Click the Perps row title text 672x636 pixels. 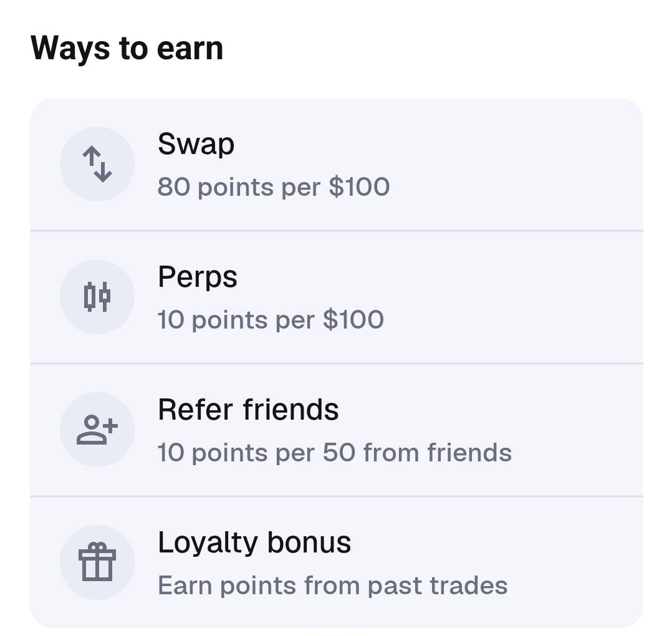[198, 277]
